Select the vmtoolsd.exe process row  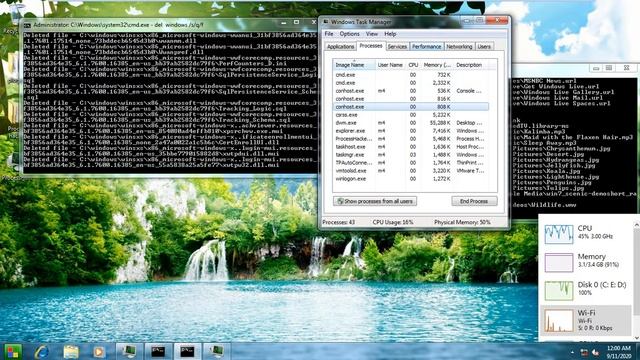[411, 171]
